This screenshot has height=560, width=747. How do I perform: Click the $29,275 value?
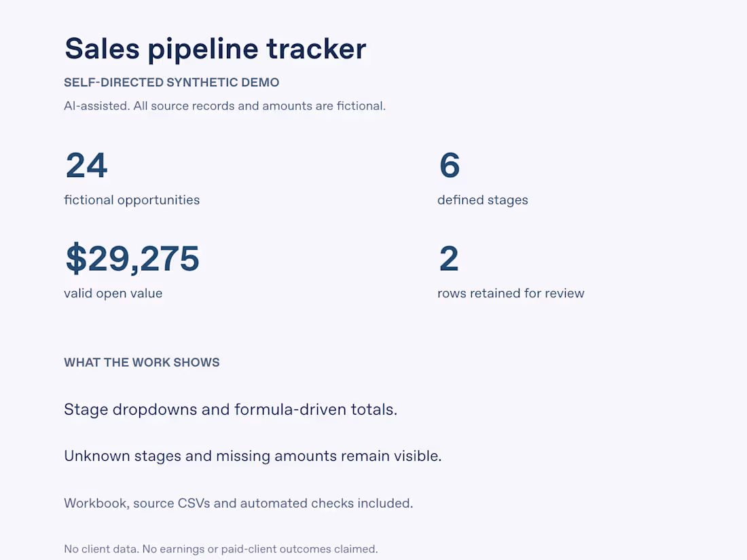[x=132, y=259]
